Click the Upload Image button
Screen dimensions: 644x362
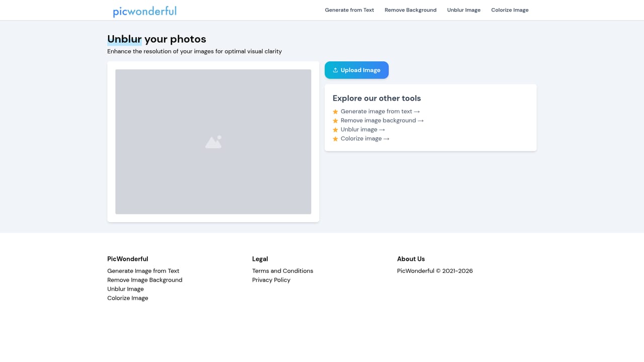(357, 70)
